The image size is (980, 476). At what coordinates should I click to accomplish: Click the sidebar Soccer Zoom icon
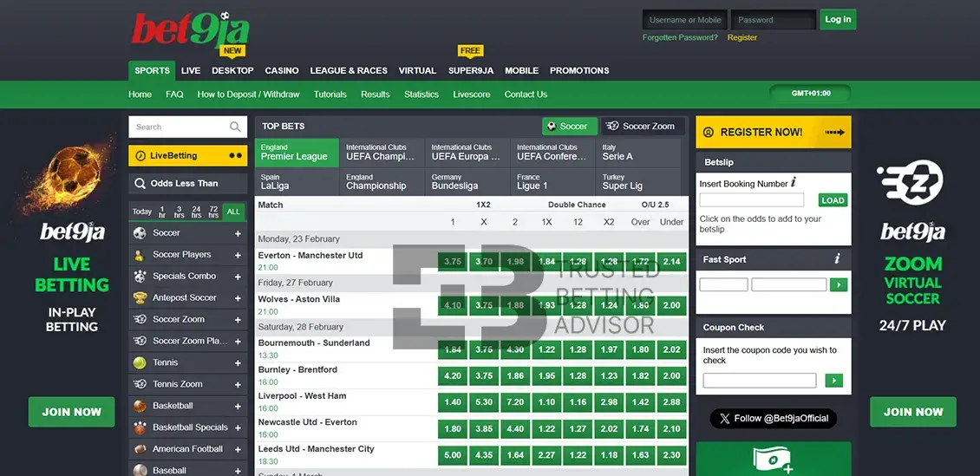[140, 319]
